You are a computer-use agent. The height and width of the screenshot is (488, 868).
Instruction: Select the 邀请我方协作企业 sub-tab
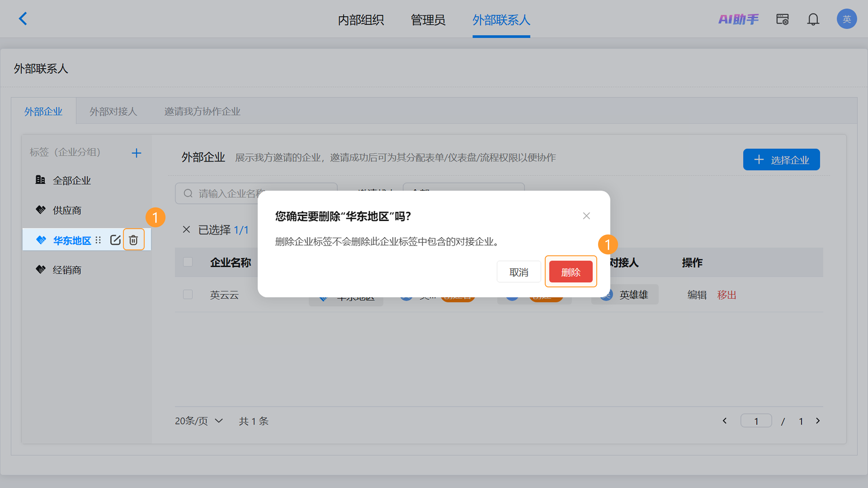click(x=202, y=111)
